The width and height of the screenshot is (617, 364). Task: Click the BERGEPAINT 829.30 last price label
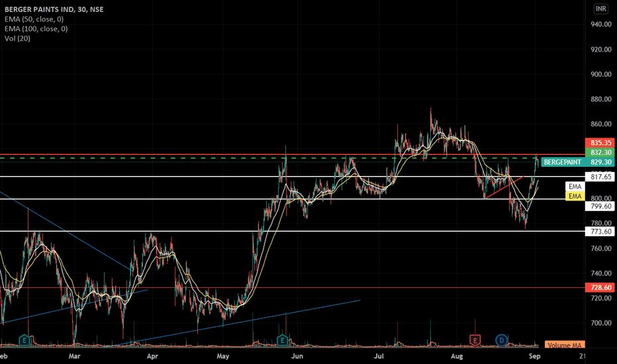click(578, 162)
